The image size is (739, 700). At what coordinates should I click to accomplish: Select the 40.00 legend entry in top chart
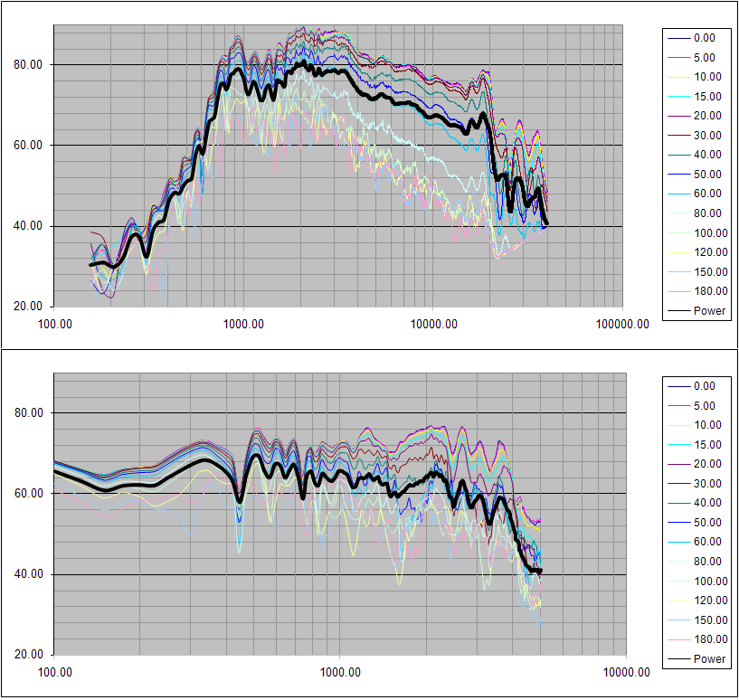point(695,155)
